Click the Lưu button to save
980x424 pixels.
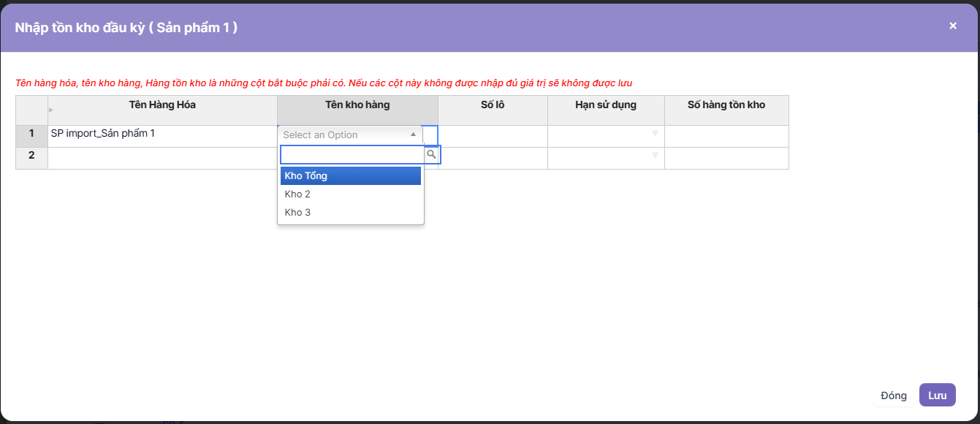[937, 395]
